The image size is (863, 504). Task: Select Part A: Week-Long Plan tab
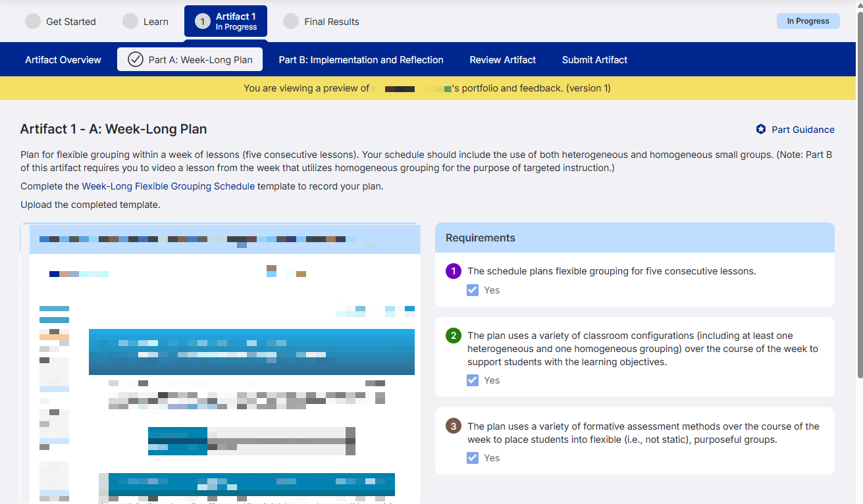(x=190, y=59)
